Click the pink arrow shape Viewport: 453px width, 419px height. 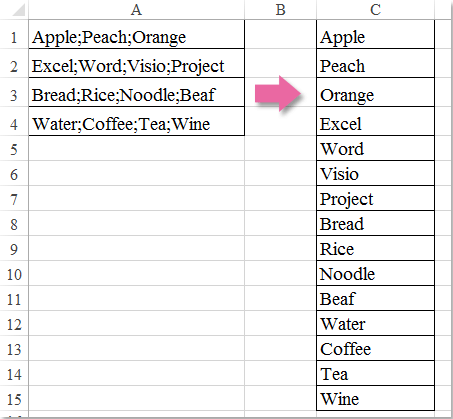(278, 94)
